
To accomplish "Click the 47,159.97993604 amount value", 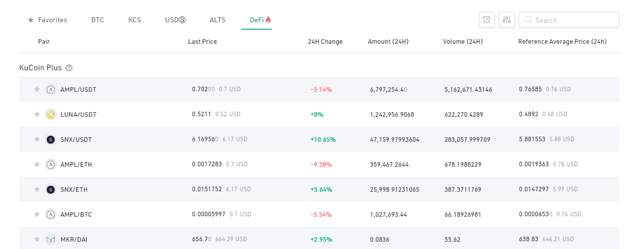I will point(394,139).
